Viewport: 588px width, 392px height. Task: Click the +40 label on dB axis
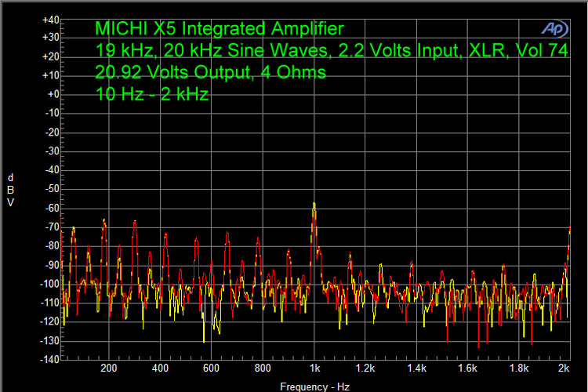[50, 19]
